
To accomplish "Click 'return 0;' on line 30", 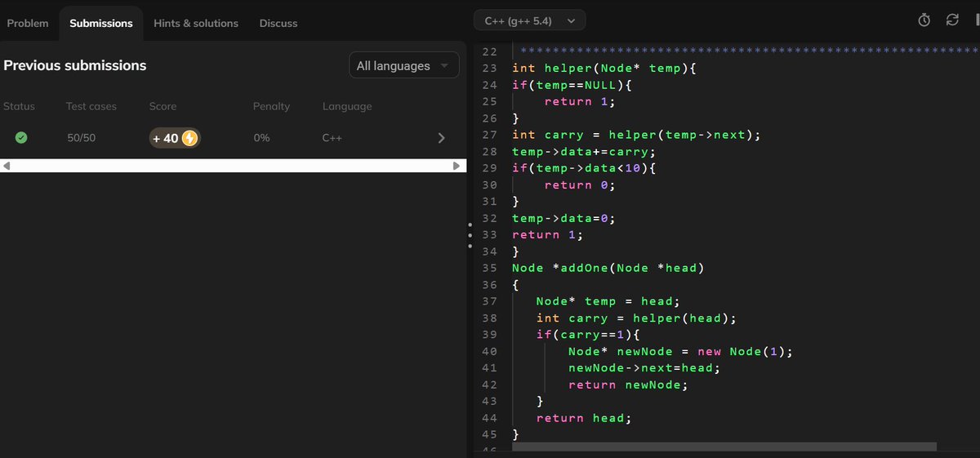I will pos(579,185).
